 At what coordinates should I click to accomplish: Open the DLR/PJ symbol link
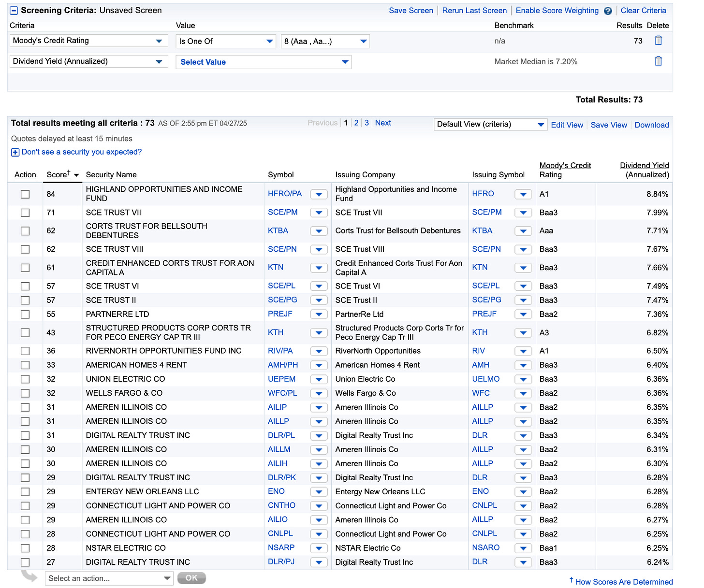(281, 562)
